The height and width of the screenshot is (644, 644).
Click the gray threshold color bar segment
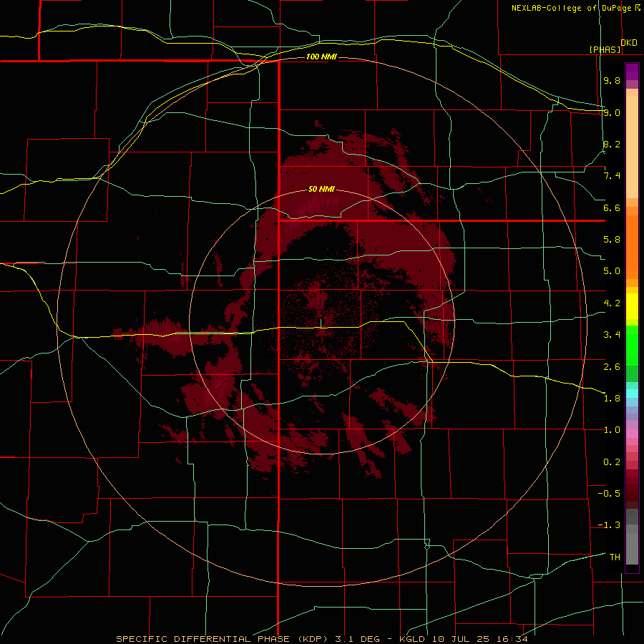tap(632, 549)
